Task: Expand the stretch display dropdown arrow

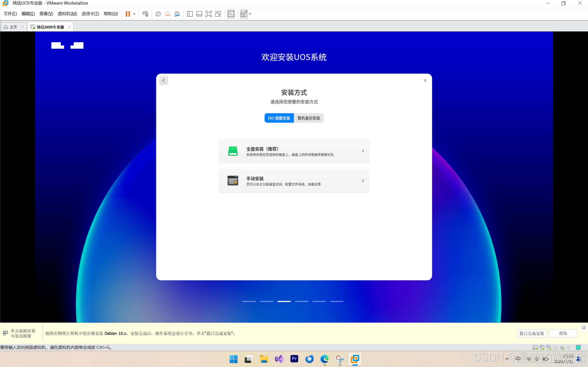Action: (250, 14)
